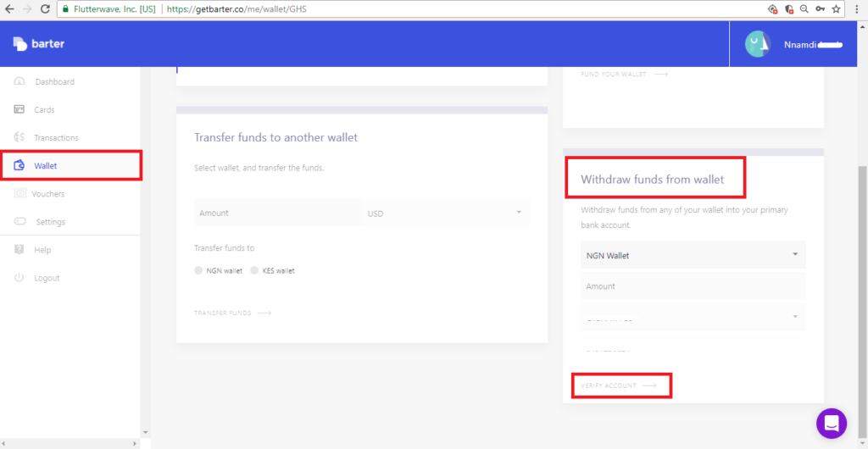
Task: Click the Help question-mark icon
Action: (19, 250)
